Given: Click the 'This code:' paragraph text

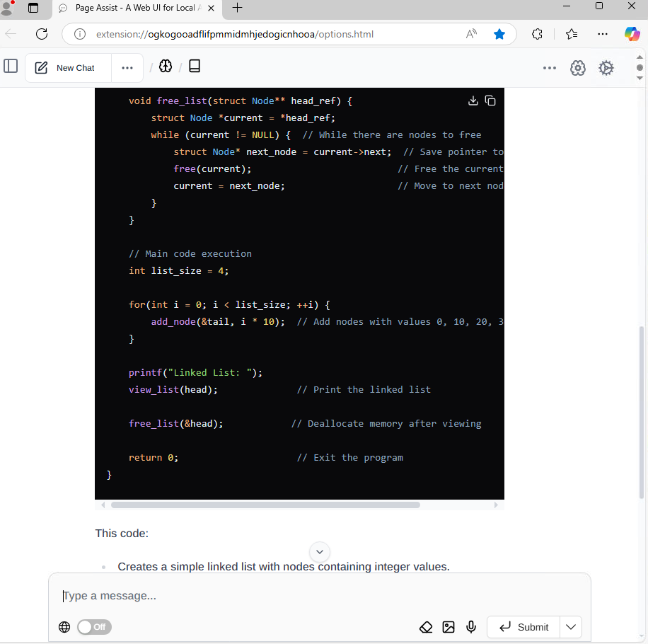Looking at the screenshot, I should [122, 533].
